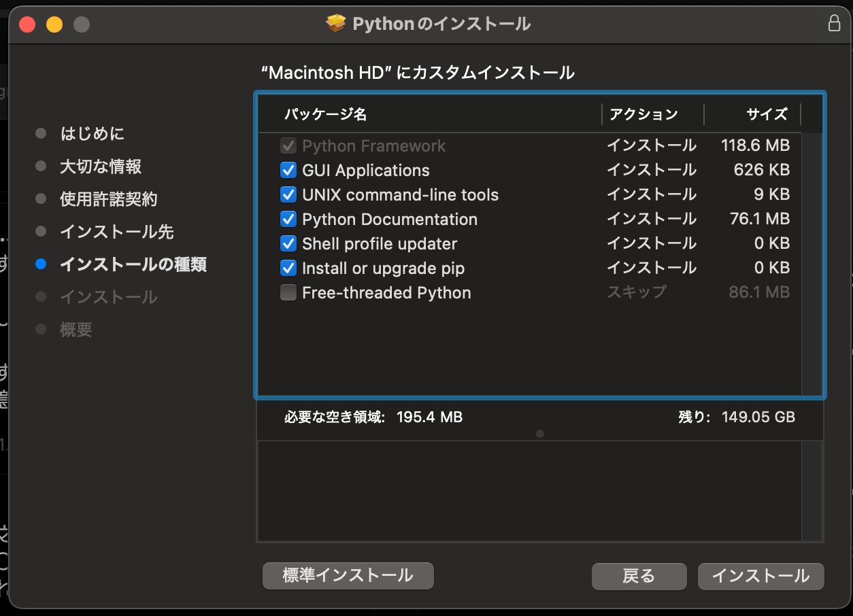Click the Free-threaded Python row label
The width and height of the screenshot is (853, 616).
pos(386,292)
